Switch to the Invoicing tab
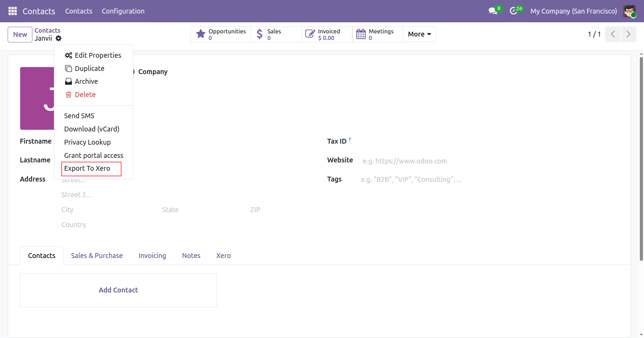The height and width of the screenshot is (338, 644). coord(152,256)
